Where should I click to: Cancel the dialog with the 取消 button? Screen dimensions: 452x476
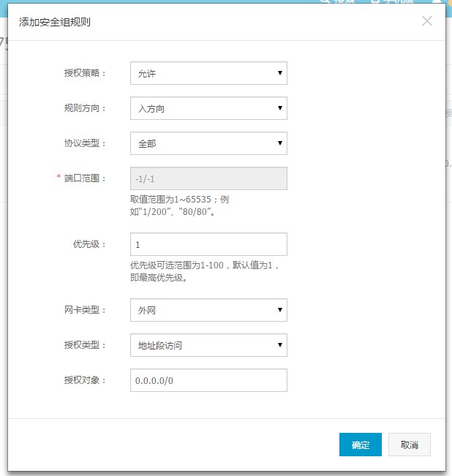(x=409, y=445)
